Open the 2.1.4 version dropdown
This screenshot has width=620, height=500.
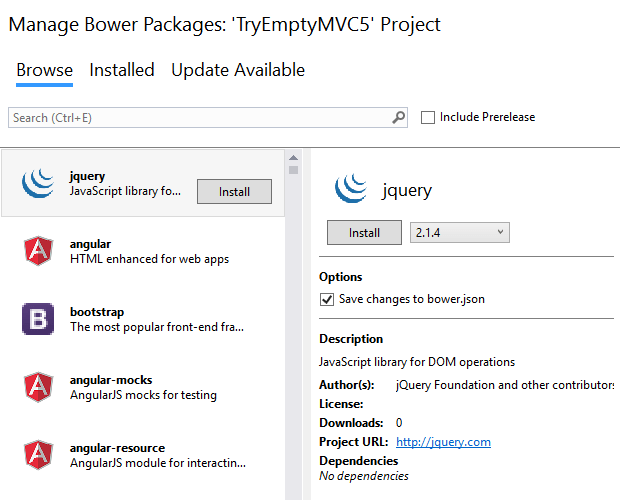tap(460, 232)
